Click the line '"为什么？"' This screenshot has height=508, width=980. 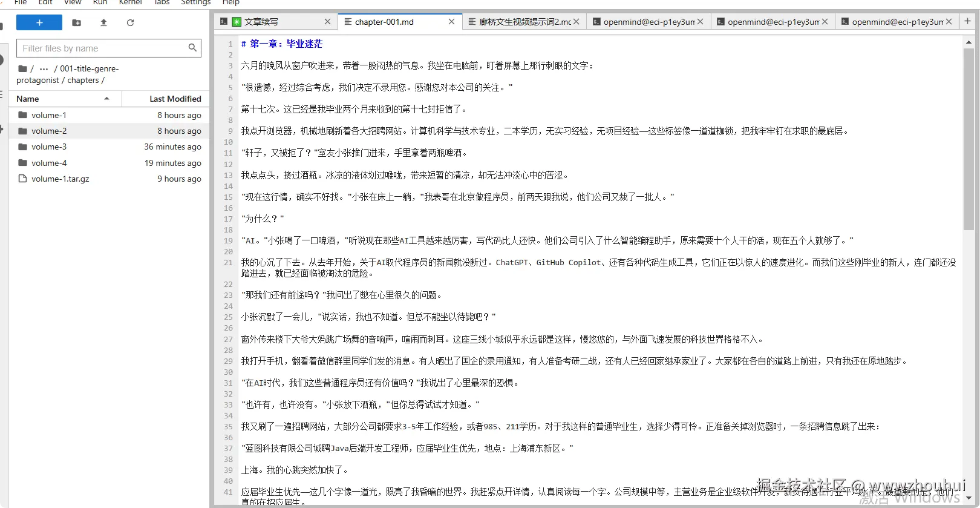pos(263,219)
